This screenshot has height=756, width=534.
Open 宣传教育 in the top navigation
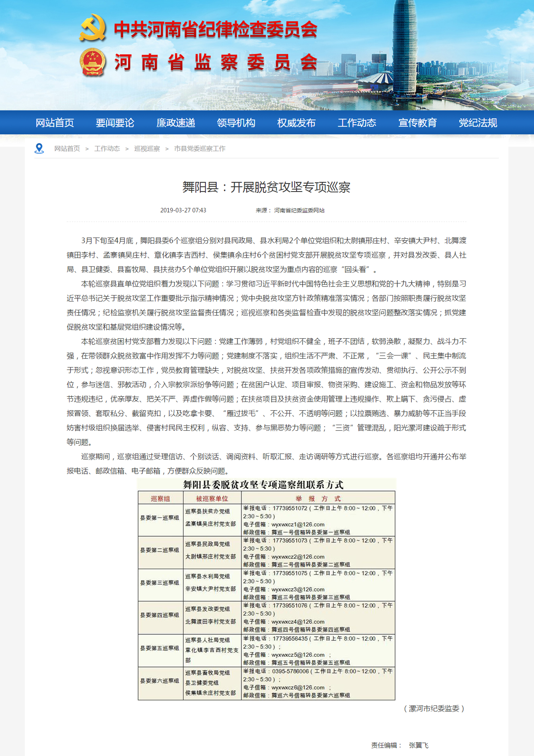coord(417,123)
